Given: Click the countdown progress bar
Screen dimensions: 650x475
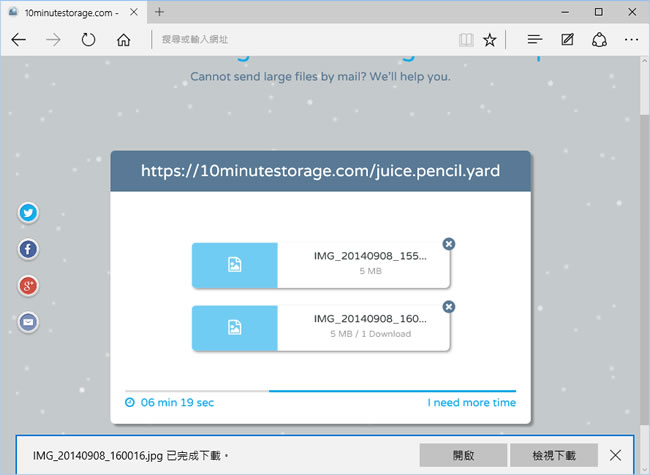Looking at the screenshot, I should [x=320, y=391].
